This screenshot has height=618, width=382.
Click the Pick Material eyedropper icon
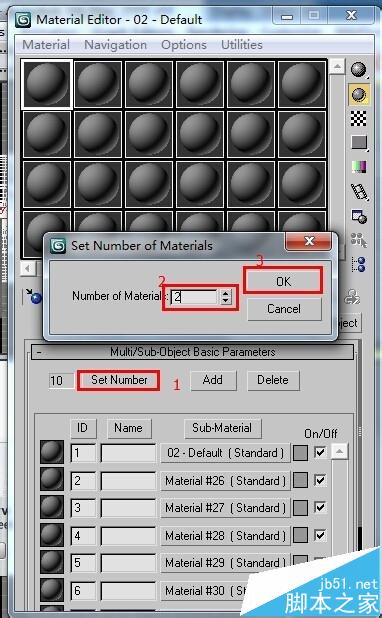click(34, 296)
